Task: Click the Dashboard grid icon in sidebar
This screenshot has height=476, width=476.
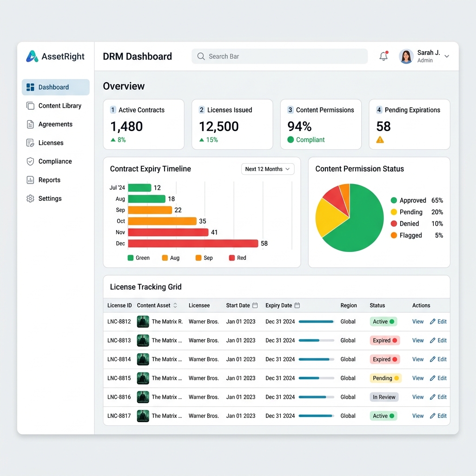Action: (x=30, y=87)
